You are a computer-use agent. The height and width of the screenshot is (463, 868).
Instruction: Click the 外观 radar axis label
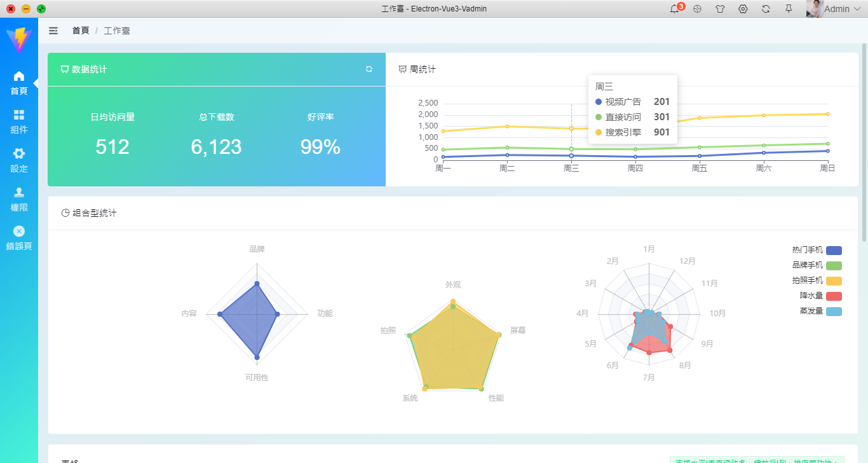453,285
